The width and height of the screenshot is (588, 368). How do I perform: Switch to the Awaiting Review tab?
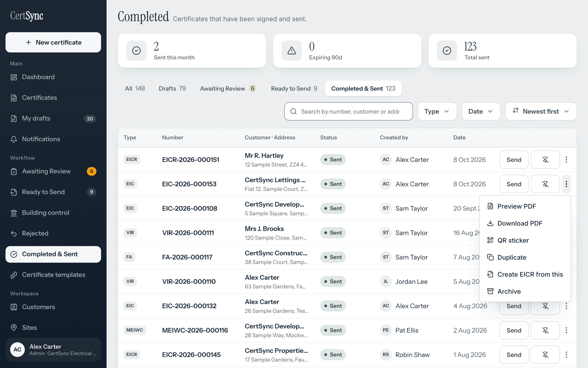point(228,89)
